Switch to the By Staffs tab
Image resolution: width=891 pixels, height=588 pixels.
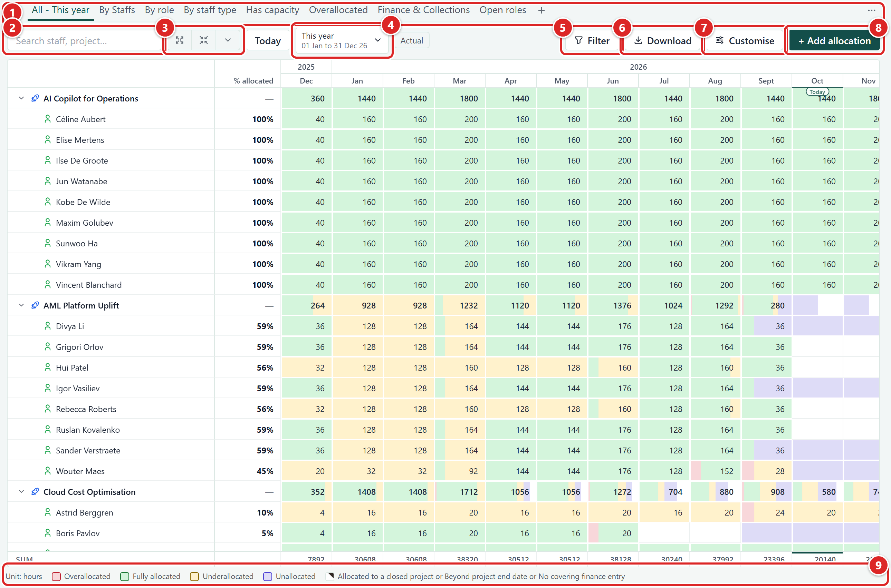(117, 10)
